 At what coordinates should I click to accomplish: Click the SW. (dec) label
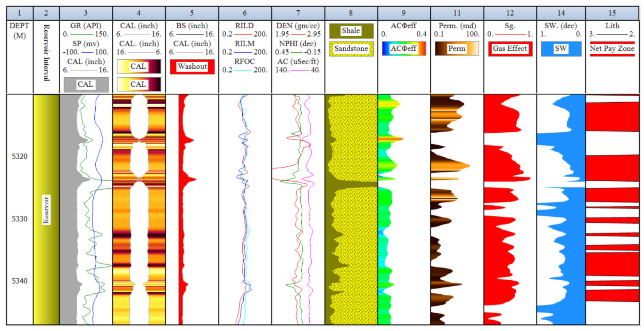click(x=561, y=26)
